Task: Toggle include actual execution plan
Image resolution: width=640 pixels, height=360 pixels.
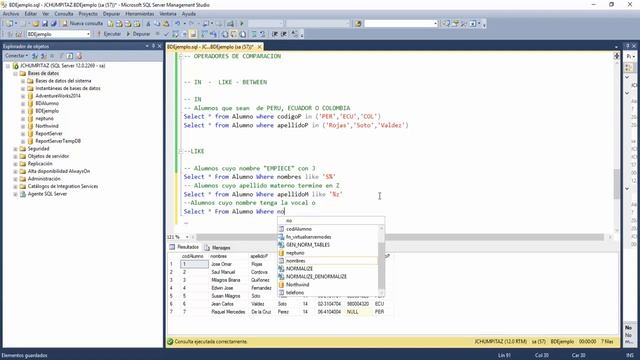Action: pos(204,34)
